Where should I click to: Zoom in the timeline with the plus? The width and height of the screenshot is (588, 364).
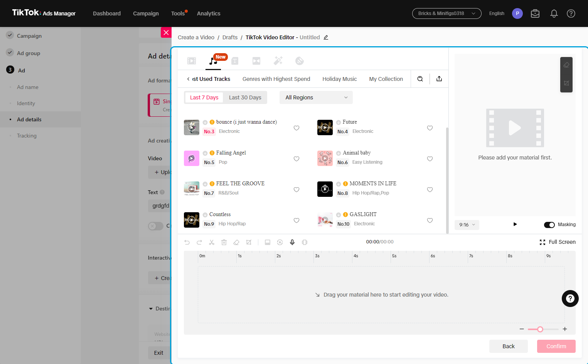pos(565,329)
